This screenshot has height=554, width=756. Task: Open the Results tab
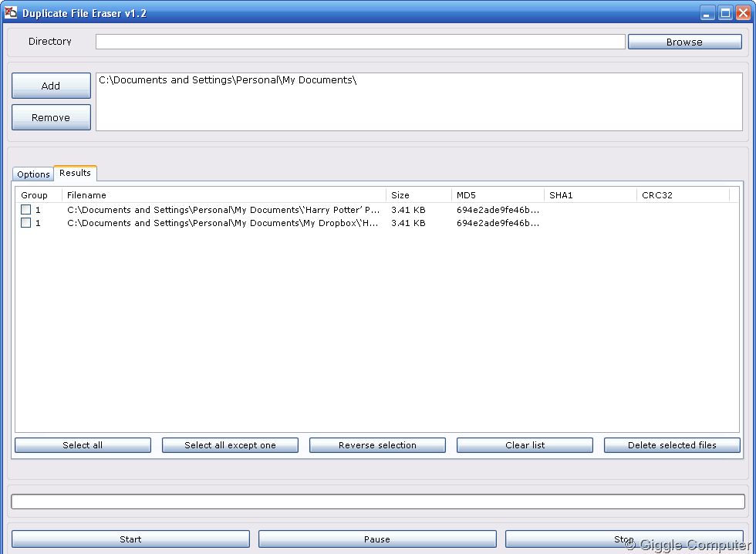(76, 173)
